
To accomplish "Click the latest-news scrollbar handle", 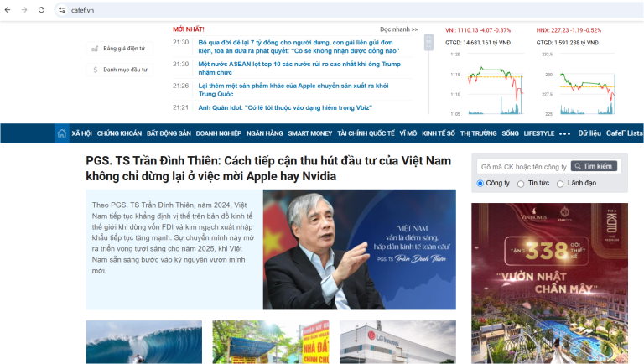I will [x=428, y=42].
